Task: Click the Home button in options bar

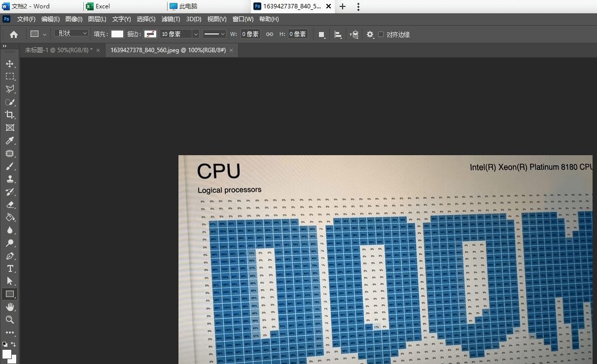Action: tap(14, 34)
